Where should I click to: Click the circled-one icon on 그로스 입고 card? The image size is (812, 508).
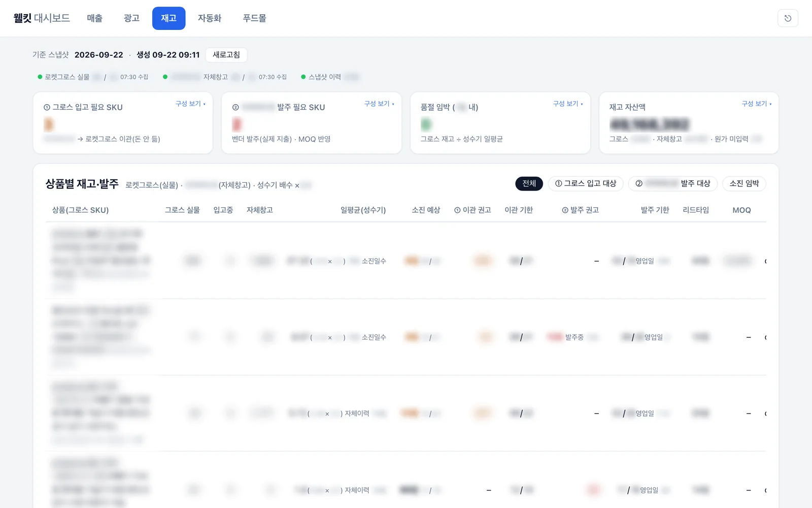pyautogui.click(x=47, y=107)
